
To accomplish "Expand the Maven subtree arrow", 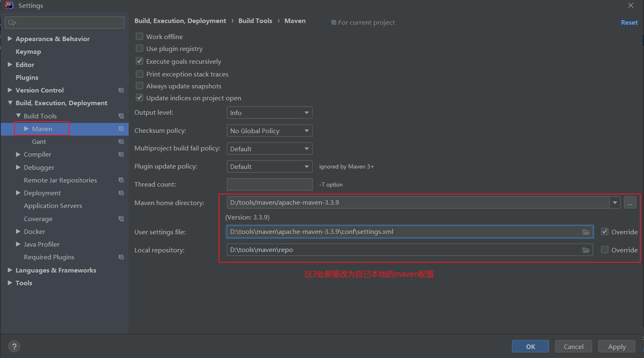I will point(26,129).
